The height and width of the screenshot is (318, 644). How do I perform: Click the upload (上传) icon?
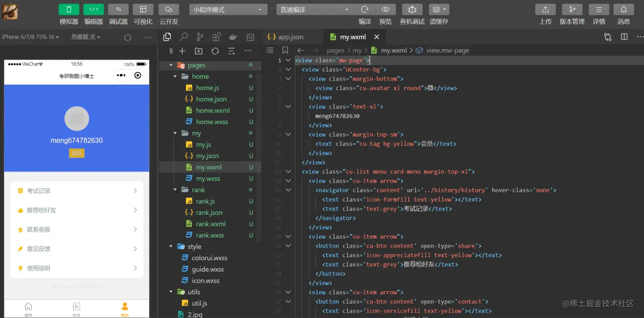coord(545,9)
